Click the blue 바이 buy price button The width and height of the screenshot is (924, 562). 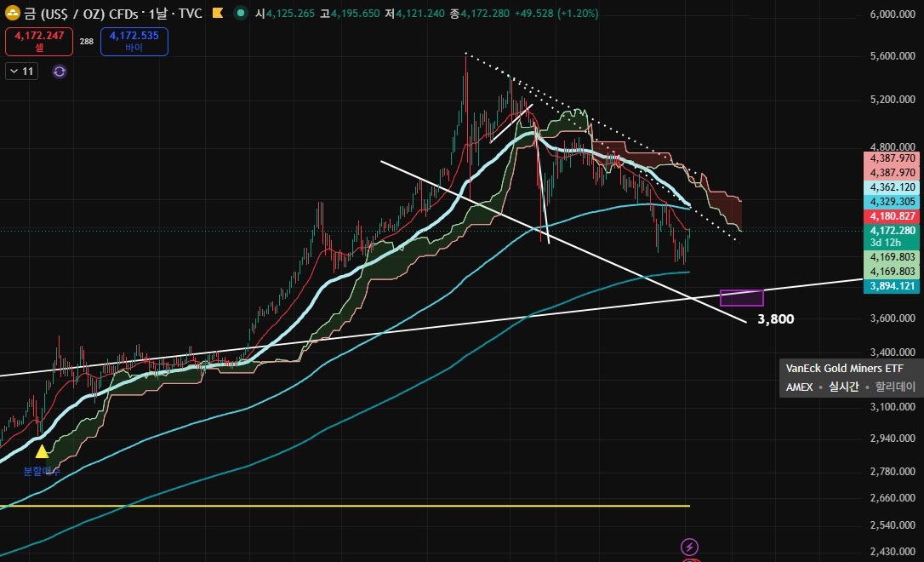tap(134, 41)
